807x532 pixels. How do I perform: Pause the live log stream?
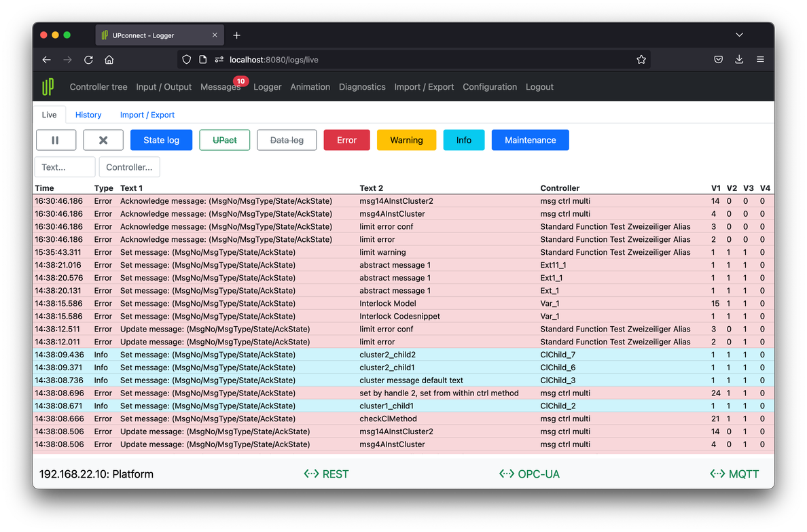pyautogui.click(x=55, y=140)
